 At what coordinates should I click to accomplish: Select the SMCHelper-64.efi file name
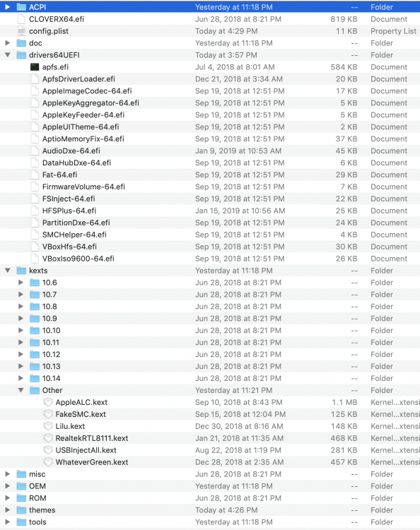click(74, 235)
